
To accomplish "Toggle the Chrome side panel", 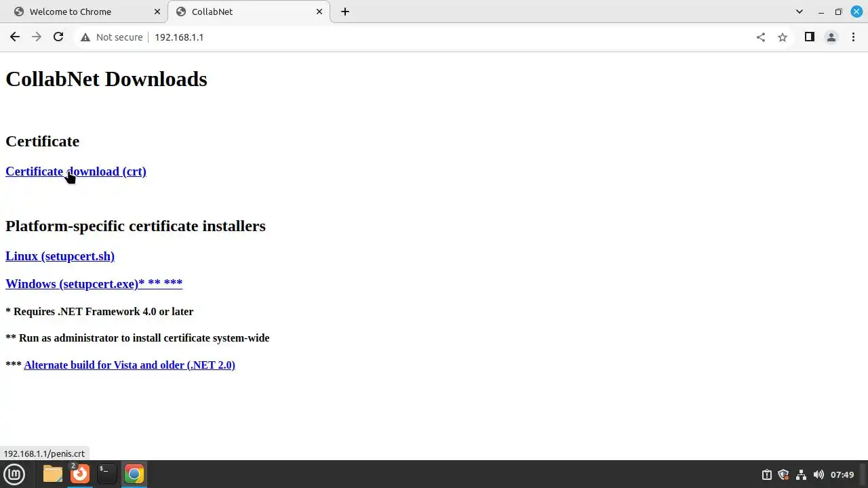I will click(x=809, y=37).
